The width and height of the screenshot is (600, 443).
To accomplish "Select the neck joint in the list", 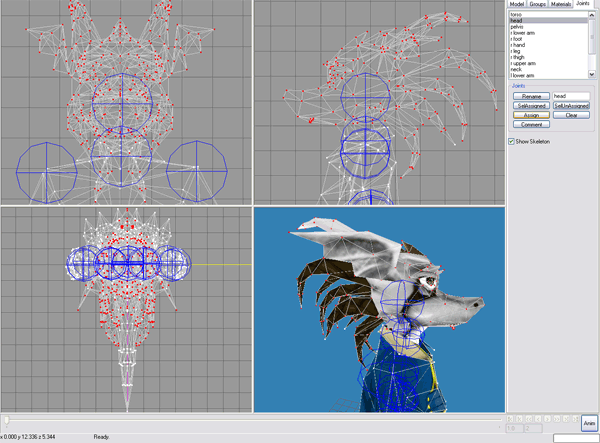I will (548, 70).
